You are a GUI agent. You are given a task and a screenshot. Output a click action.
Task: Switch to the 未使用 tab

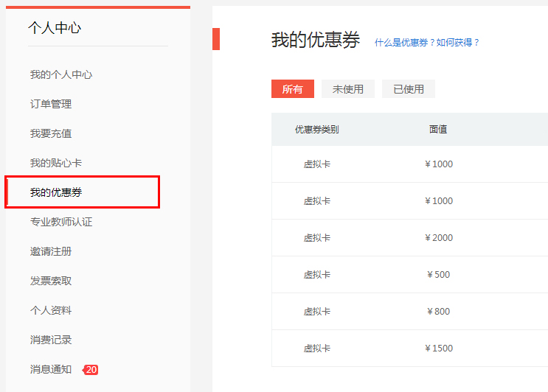[348, 89]
